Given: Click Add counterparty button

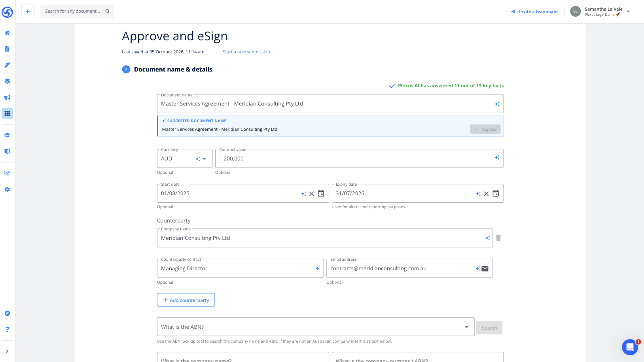Looking at the screenshot, I should 186,300.
